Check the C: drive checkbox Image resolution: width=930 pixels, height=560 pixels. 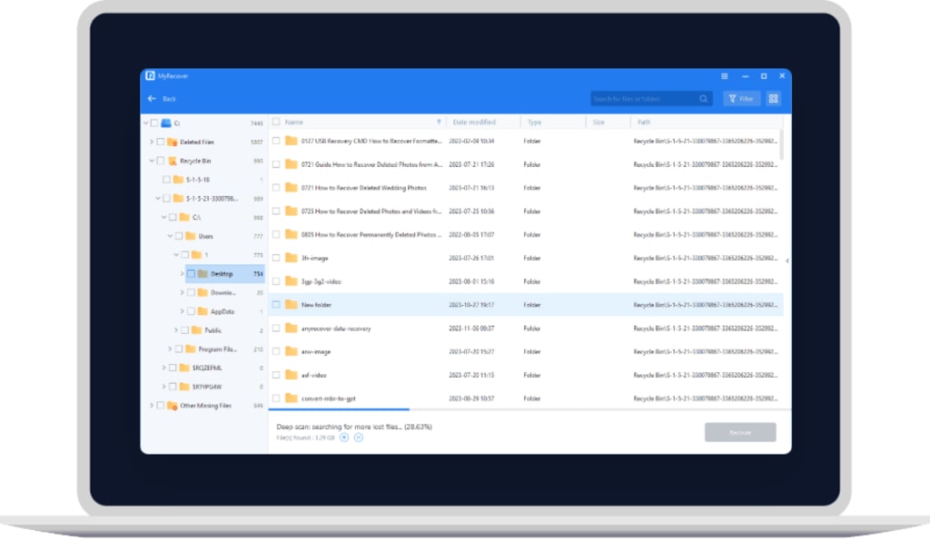point(154,123)
